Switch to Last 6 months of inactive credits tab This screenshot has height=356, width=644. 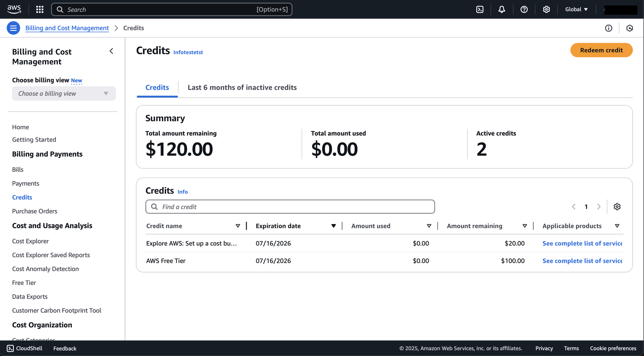pyautogui.click(x=242, y=87)
